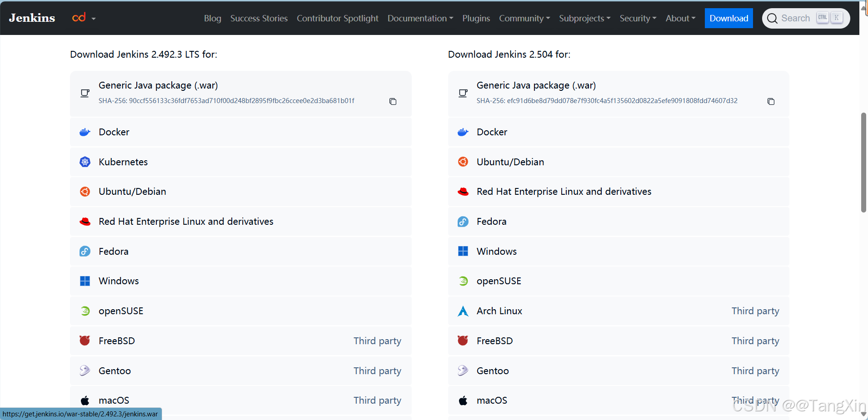Image resolution: width=868 pixels, height=420 pixels.
Task: Open LTS Red Hat Enterprise Linux link
Action: pyautogui.click(x=241, y=222)
